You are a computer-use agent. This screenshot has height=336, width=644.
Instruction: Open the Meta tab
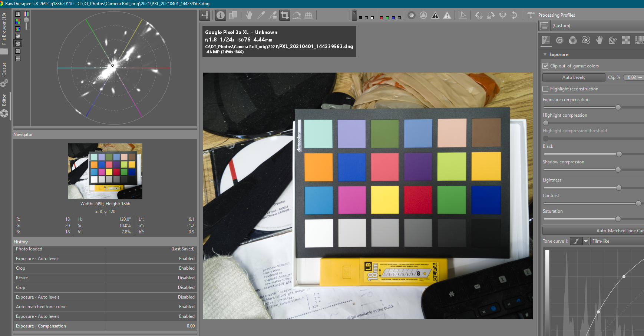(x=639, y=40)
